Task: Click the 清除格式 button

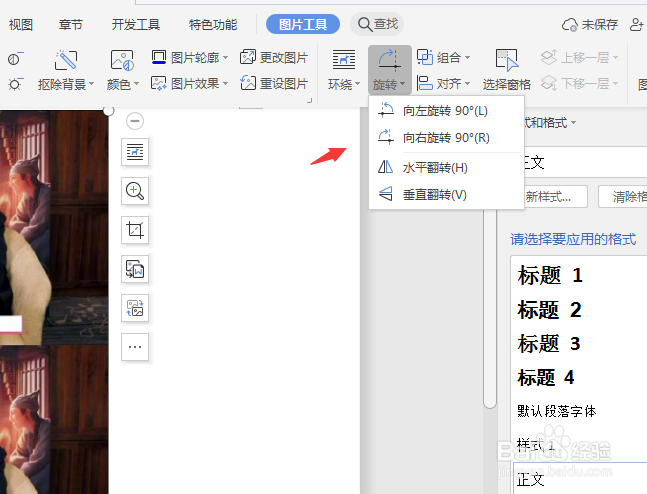Action: click(623, 197)
